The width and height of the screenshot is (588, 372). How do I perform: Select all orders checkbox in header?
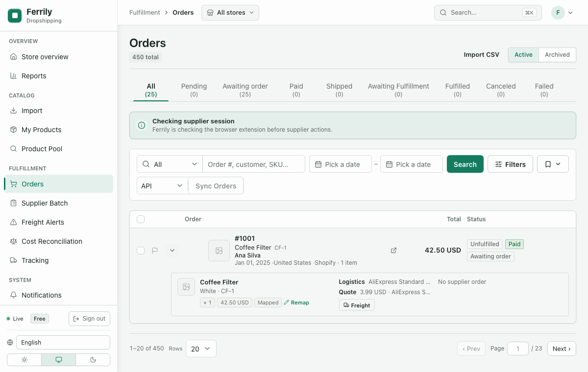coord(141,219)
